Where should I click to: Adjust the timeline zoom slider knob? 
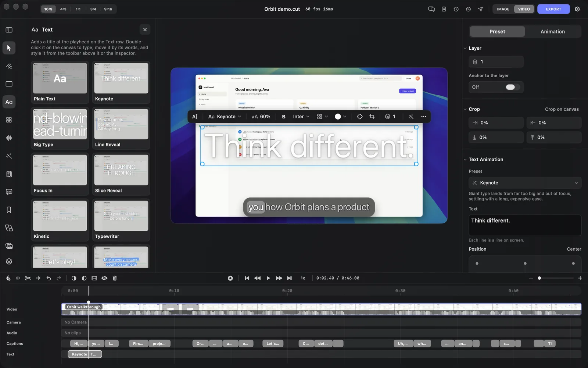pyautogui.click(x=539, y=278)
